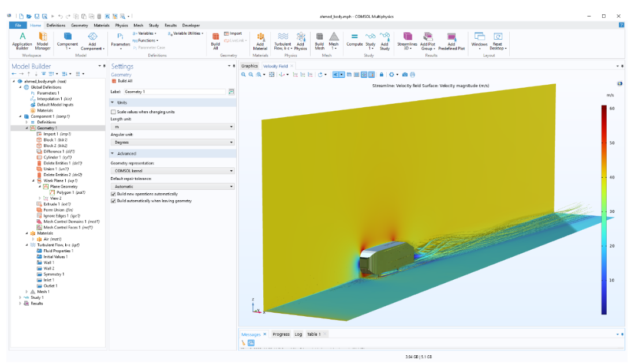
Task: Close the Velocity Field tab
Action: pyautogui.click(x=292, y=66)
